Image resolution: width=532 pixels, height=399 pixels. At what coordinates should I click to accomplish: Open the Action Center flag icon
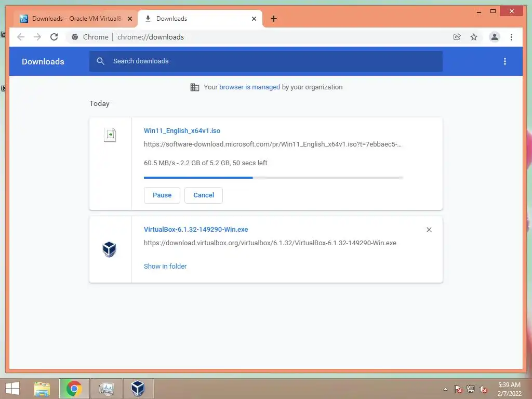(458, 389)
